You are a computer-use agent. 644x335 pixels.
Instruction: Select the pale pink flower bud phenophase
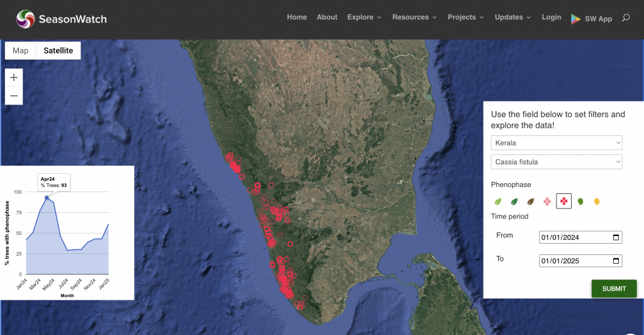tap(547, 202)
